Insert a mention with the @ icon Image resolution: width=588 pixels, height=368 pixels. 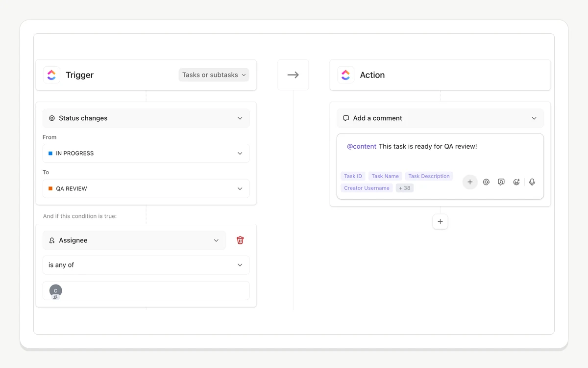486,182
